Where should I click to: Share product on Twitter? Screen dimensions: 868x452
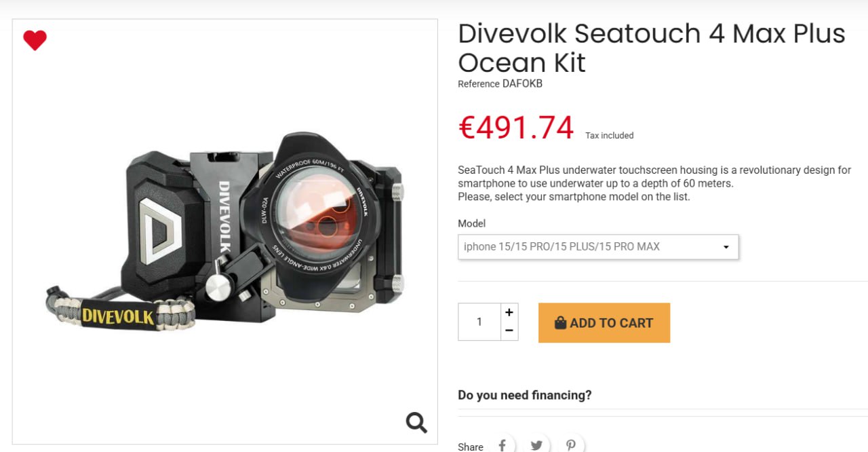click(536, 445)
